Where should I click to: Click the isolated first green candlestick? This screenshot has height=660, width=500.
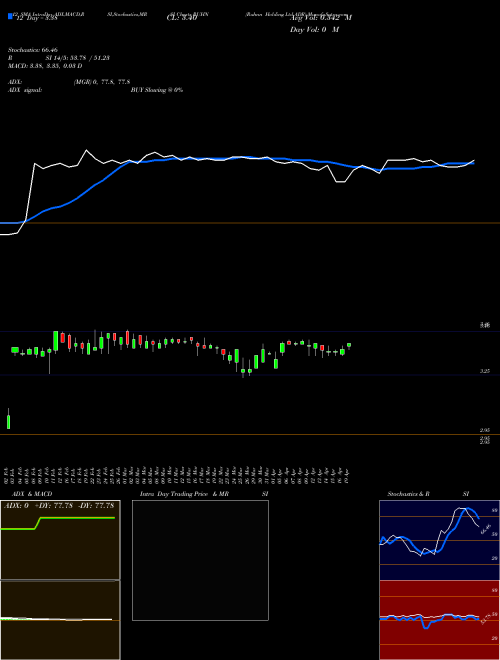click(8, 421)
